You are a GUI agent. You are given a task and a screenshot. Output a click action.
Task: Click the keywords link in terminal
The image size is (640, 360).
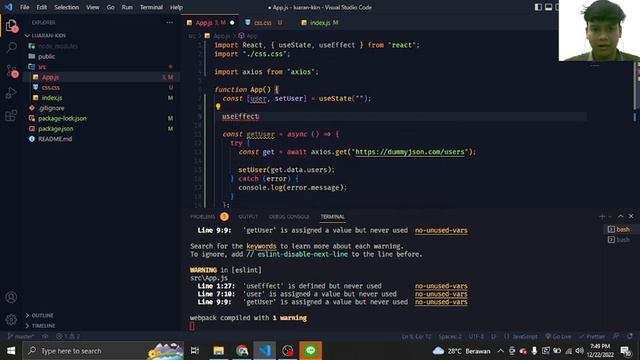pos(261,246)
